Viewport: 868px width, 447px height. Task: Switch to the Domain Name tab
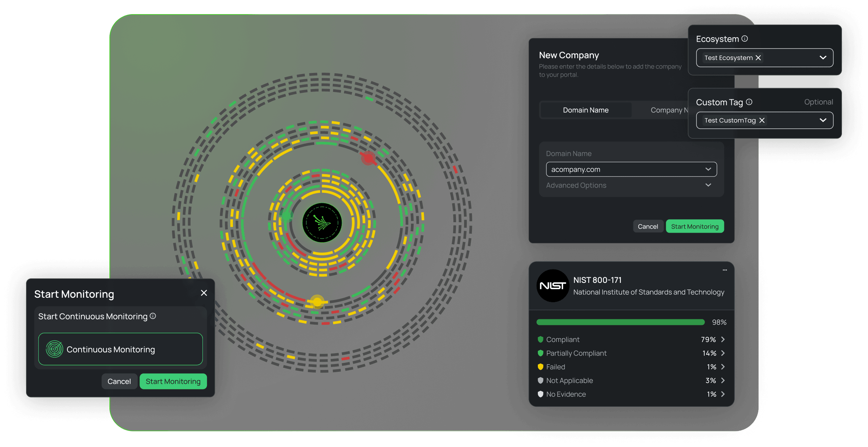pos(585,110)
